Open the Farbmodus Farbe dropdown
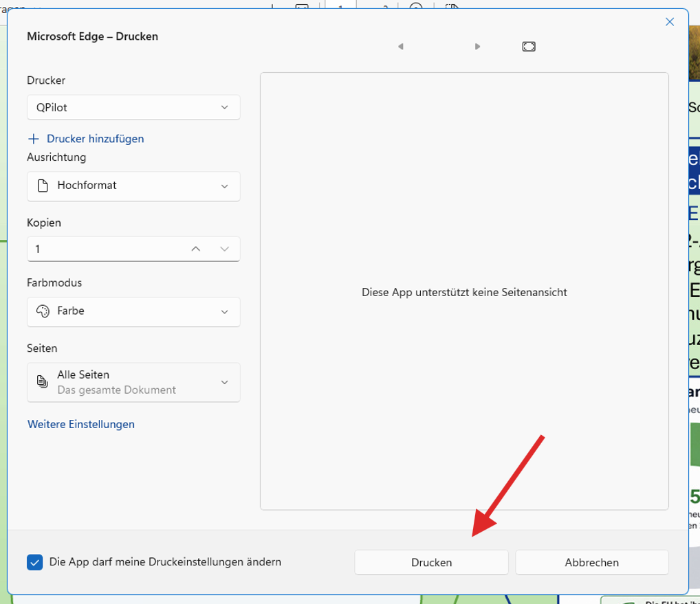The height and width of the screenshot is (604, 700). tap(133, 312)
